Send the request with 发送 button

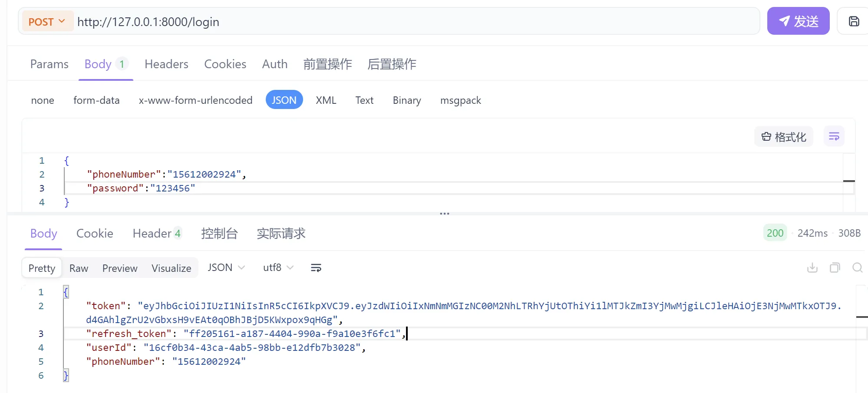point(798,21)
